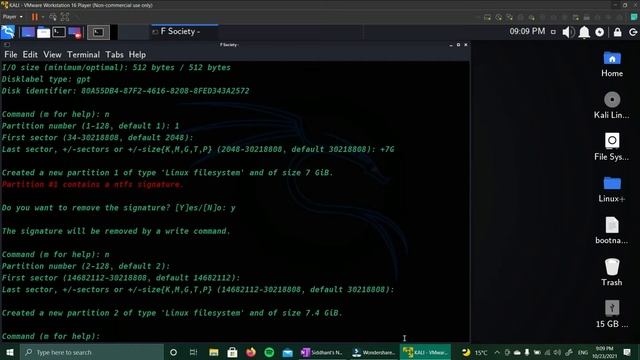640x360 pixels.
Task: Open Cortana circle on Windows taskbar
Action: [x=173, y=352]
